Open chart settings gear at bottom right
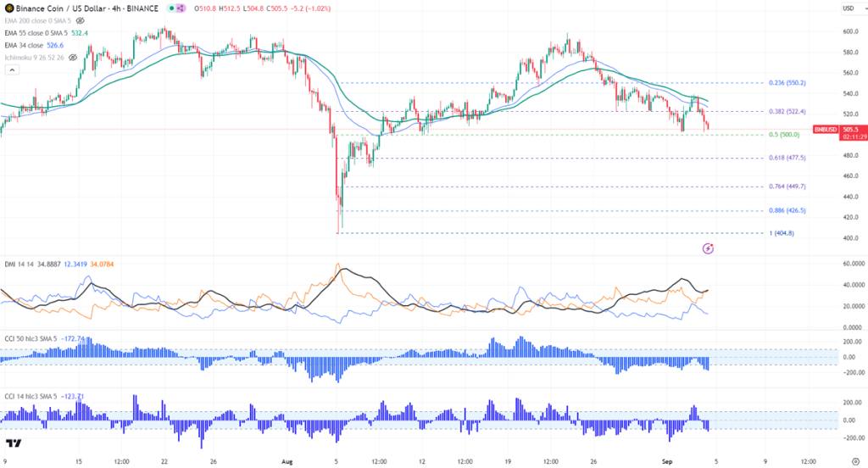The width and height of the screenshot is (868, 468). [x=855, y=461]
